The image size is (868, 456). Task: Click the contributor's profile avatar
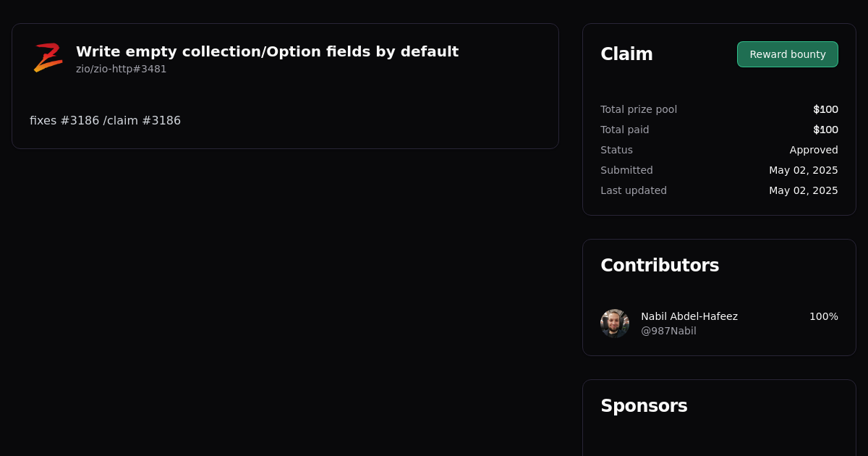tap(615, 324)
